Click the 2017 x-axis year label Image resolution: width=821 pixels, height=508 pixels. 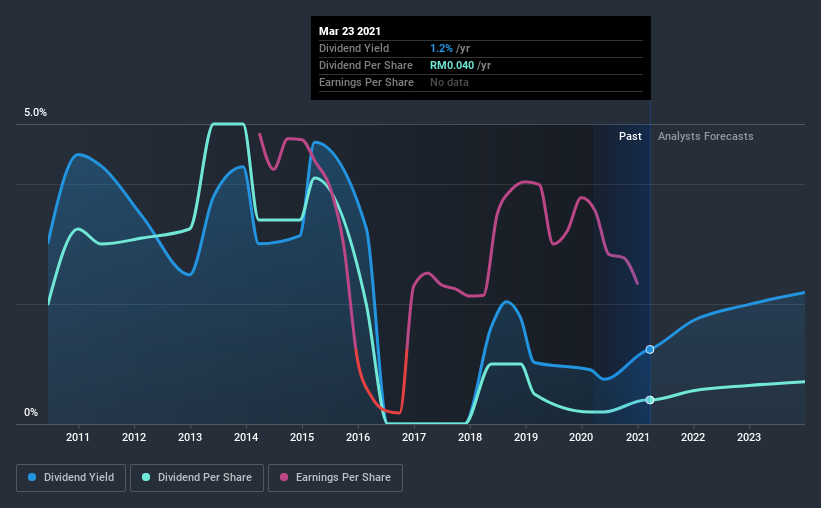pos(414,437)
